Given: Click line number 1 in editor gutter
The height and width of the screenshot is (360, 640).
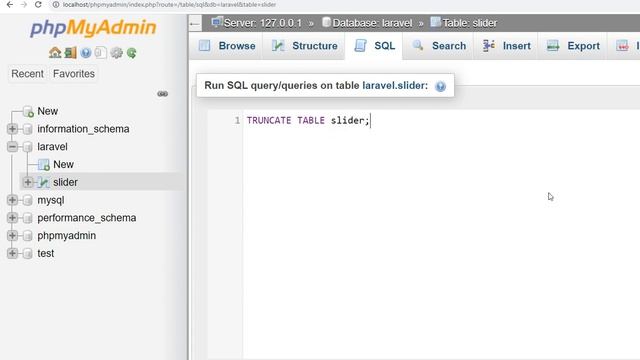Looking at the screenshot, I should point(237,120).
